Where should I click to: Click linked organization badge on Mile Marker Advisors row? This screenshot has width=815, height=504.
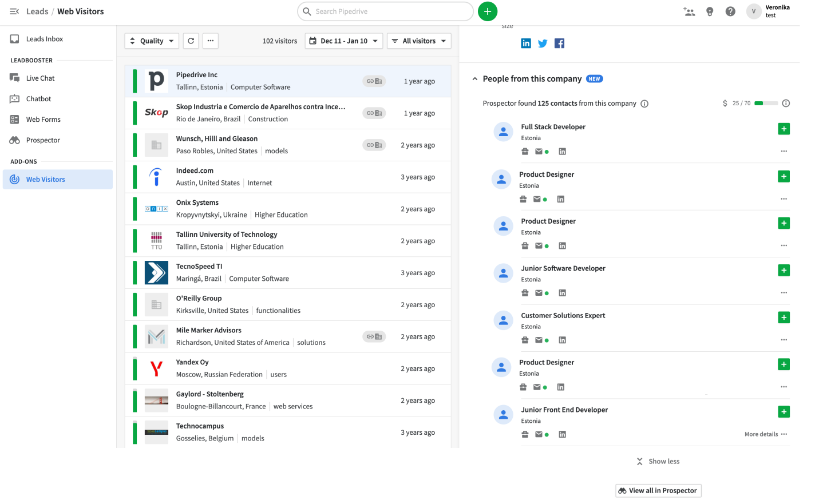coord(374,337)
